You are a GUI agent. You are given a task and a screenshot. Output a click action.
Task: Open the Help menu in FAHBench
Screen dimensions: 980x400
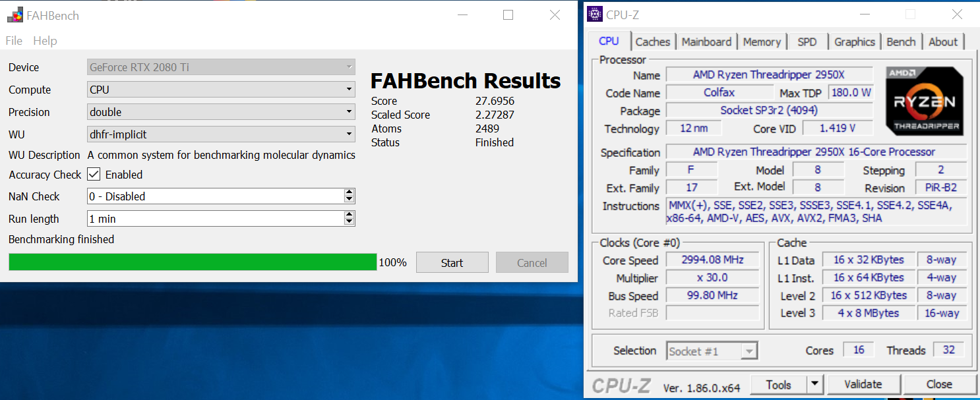[45, 41]
